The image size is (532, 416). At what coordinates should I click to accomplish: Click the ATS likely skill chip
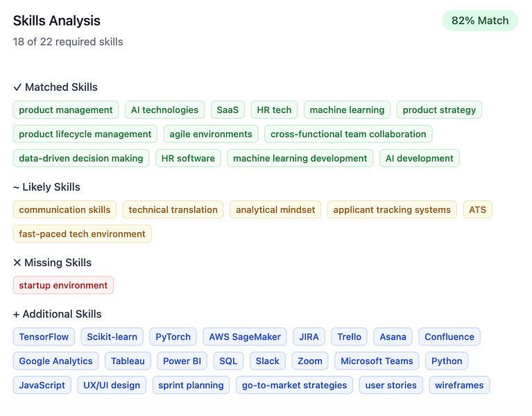point(477,209)
